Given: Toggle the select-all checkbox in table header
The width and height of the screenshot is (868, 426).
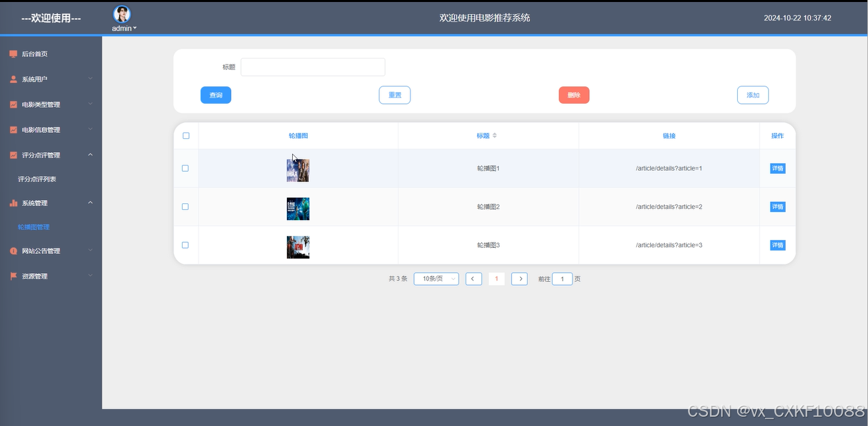Looking at the screenshot, I should (186, 136).
